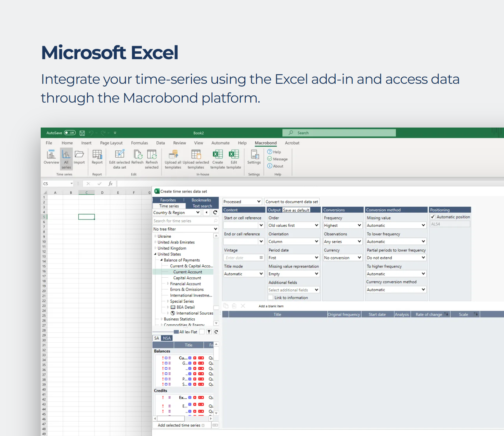Open the Partial periods dropdown showing Do not extend
This screenshot has width=504, height=436.
[396, 258]
